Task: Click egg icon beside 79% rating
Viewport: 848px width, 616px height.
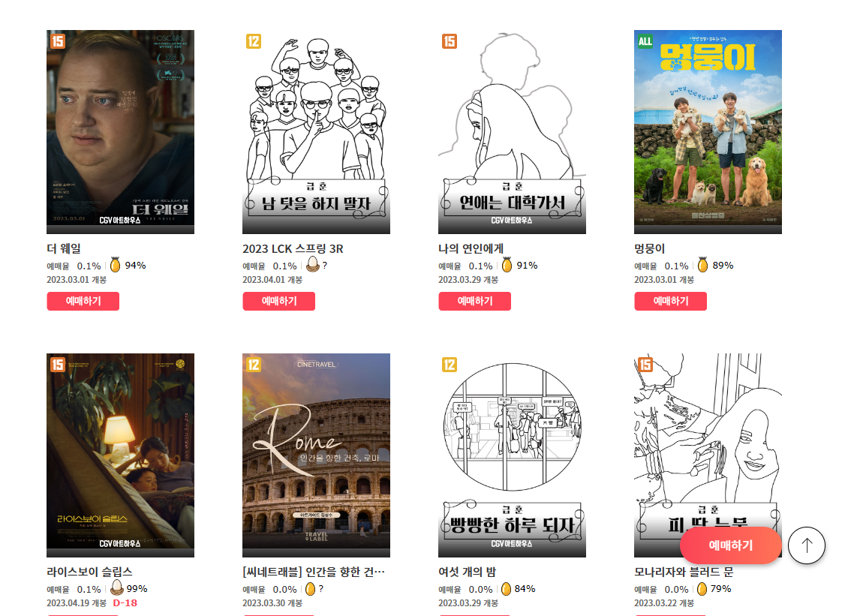Action: pyautogui.click(x=702, y=588)
